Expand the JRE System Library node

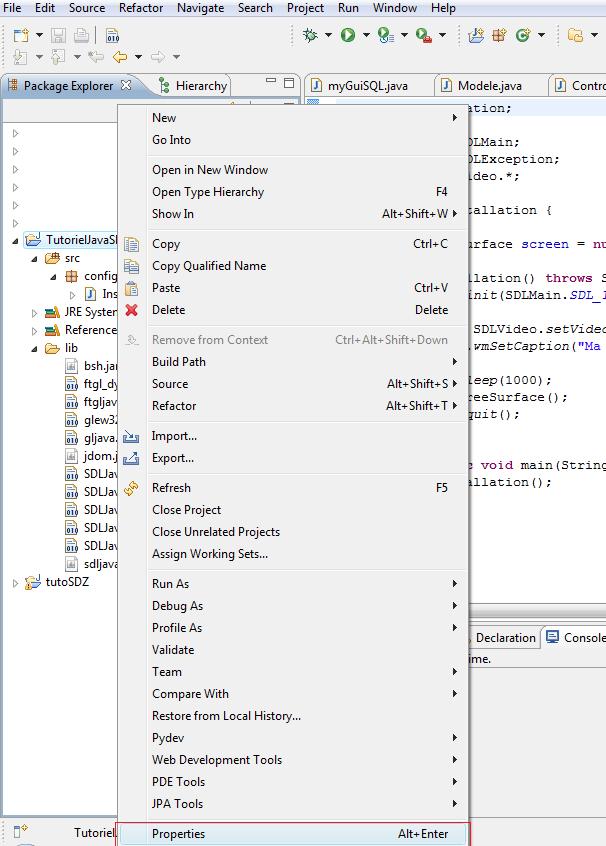(x=34, y=313)
